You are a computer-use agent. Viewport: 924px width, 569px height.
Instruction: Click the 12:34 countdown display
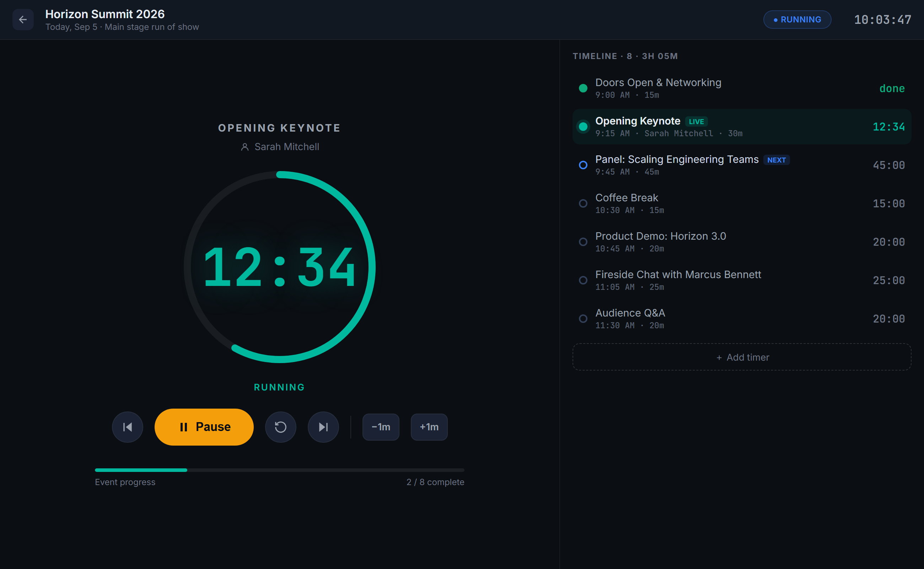(x=279, y=267)
